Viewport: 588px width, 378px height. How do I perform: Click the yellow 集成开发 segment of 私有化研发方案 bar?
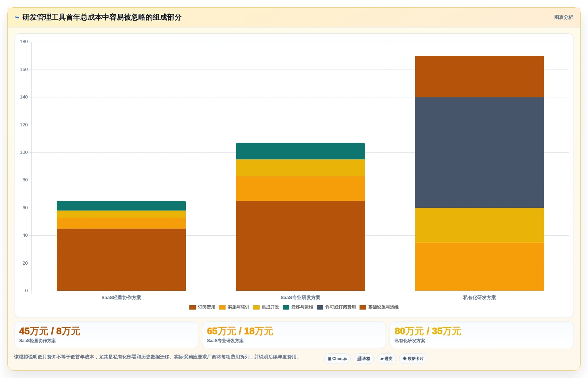click(x=479, y=225)
